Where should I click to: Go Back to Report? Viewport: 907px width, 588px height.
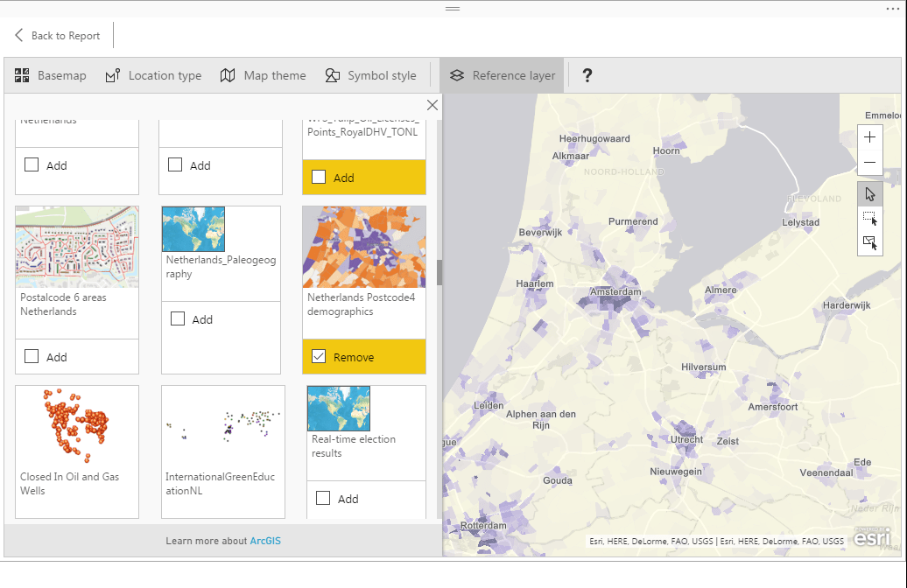tap(57, 35)
